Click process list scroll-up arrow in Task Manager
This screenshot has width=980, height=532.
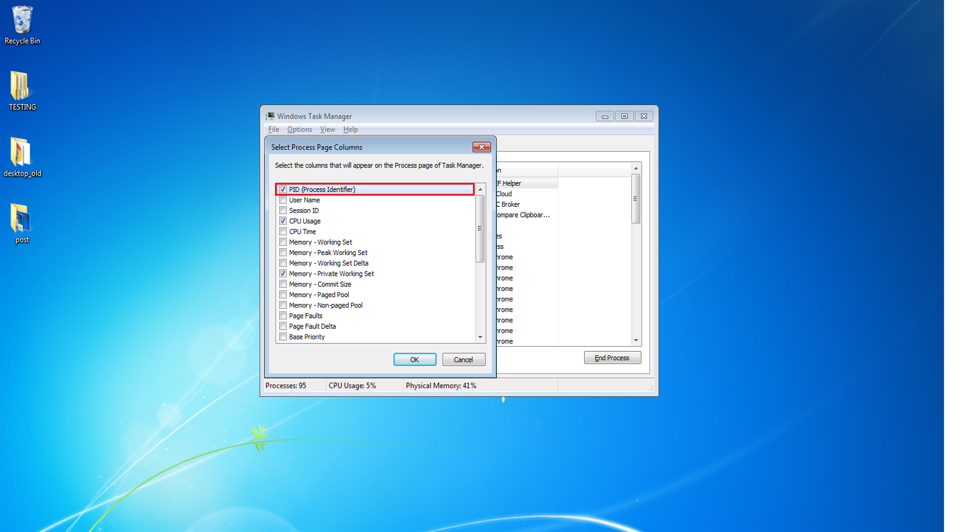[636, 168]
